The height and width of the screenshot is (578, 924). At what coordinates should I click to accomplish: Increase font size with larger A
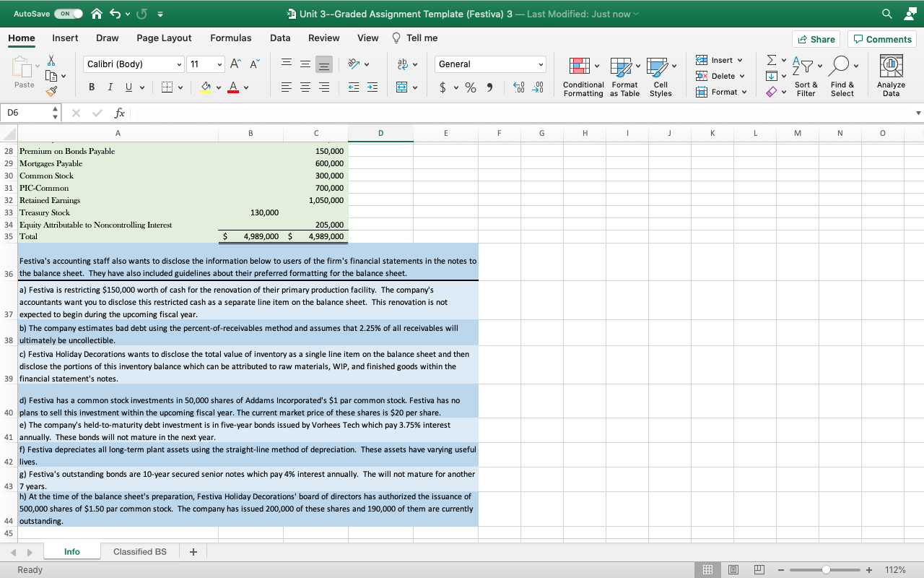[x=235, y=64]
